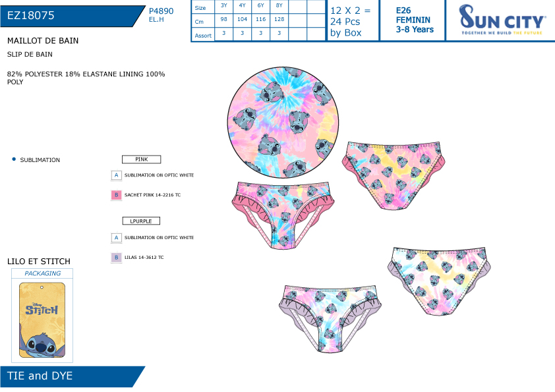Click the EZ18075 reference banner
Image resolution: width=555 pixels, height=392 pixels.
pyautogui.click(x=73, y=16)
